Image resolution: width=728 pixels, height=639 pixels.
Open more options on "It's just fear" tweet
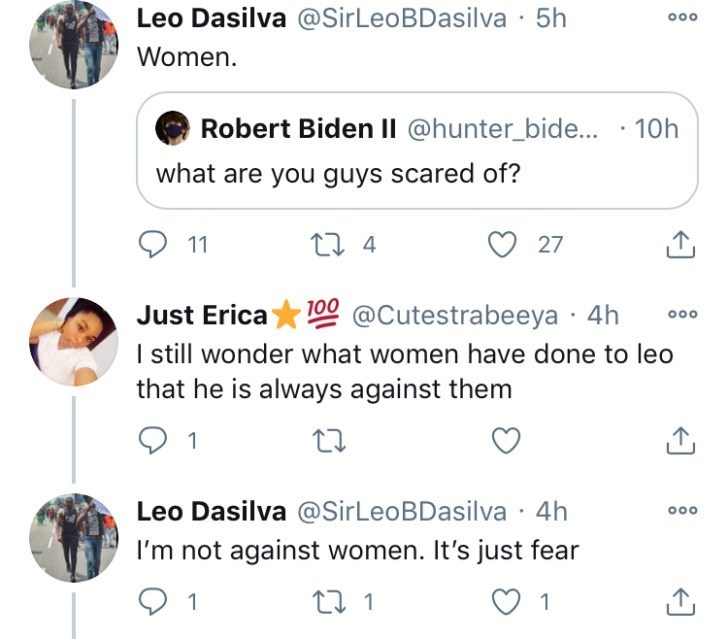pyautogui.click(x=681, y=511)
